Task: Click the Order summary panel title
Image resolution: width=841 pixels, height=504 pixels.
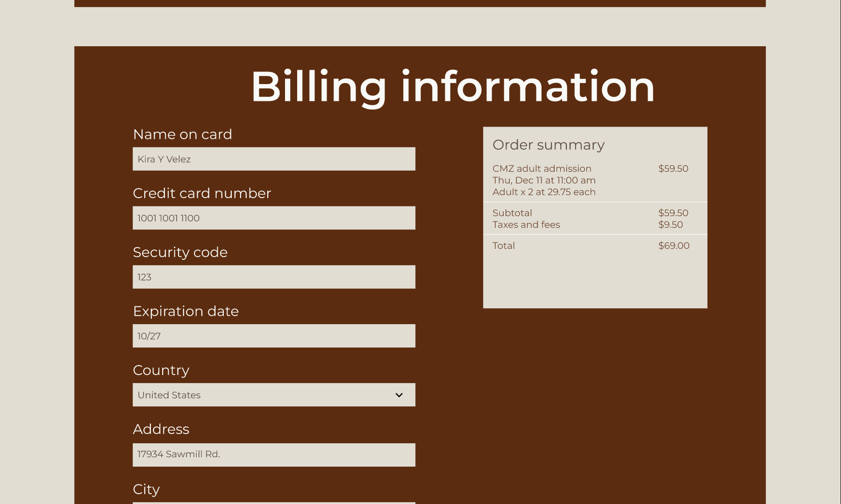Action: tap(549, 145)
